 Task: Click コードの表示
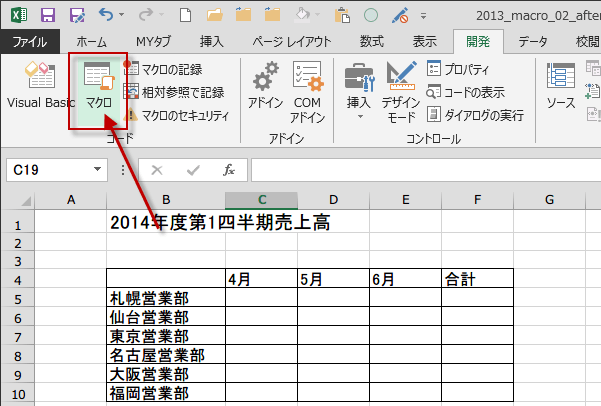pos(465,92)
